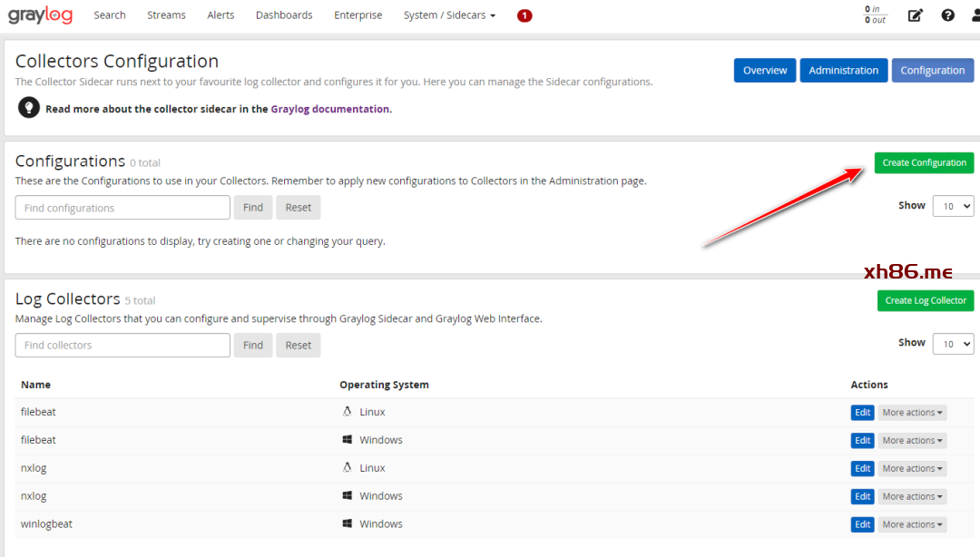Expand More actions for filebeat Linux

click(x=912, y=413)
